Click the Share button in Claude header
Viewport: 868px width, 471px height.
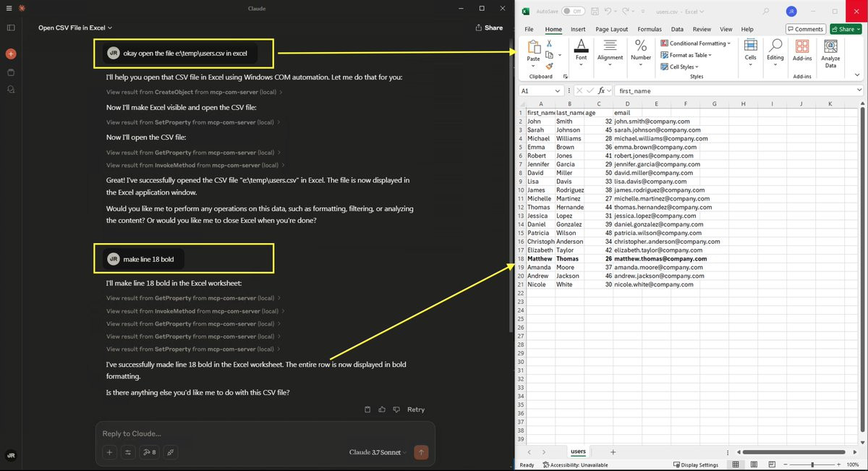(x=489, y=27)
